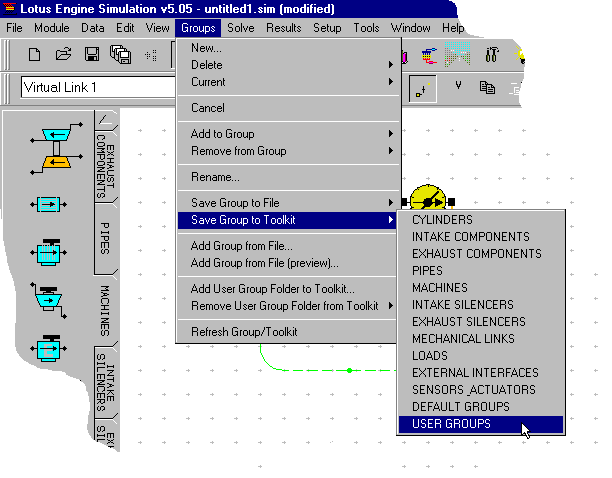Choose Save Group to Toolkit entry
This screenshot has height=478, width=612.
tap(288, 220)
